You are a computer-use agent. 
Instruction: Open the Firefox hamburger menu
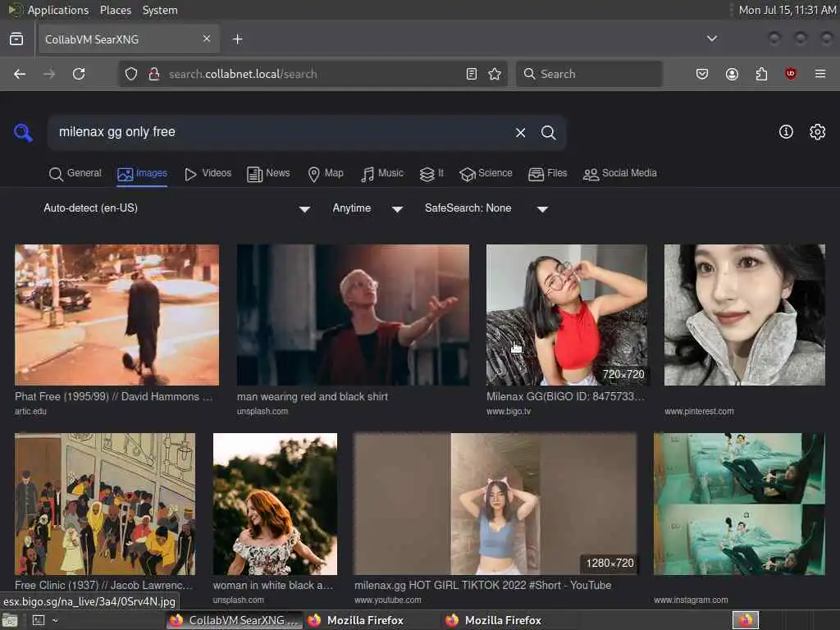(820, 74)
